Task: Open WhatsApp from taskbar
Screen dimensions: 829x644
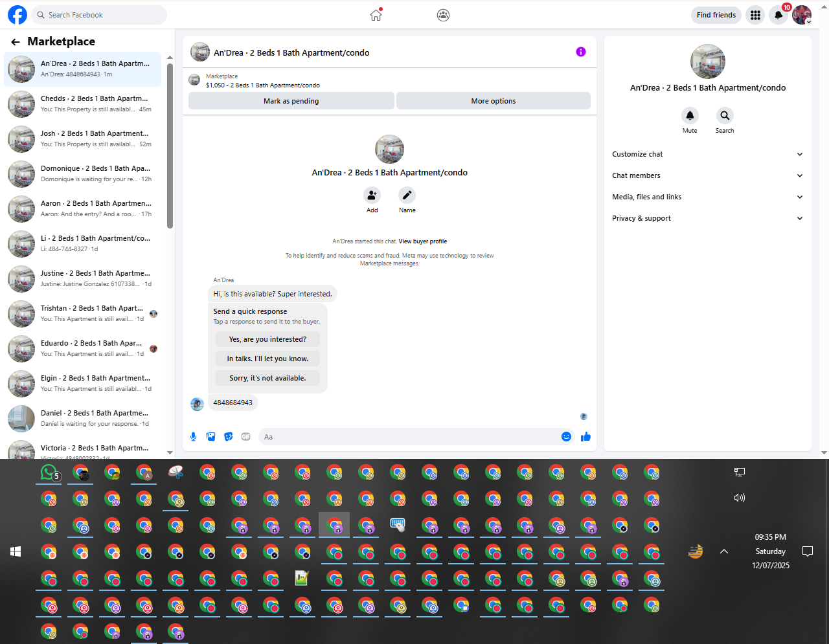Action: point(49,472)
